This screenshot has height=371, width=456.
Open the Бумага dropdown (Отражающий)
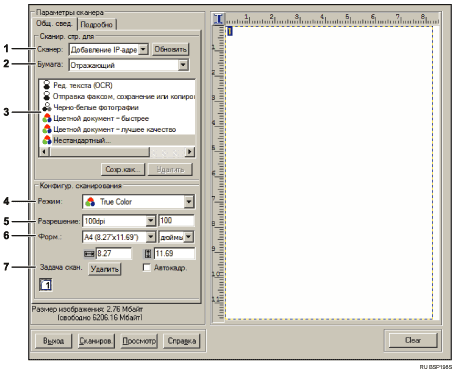(x=183, y=65)
